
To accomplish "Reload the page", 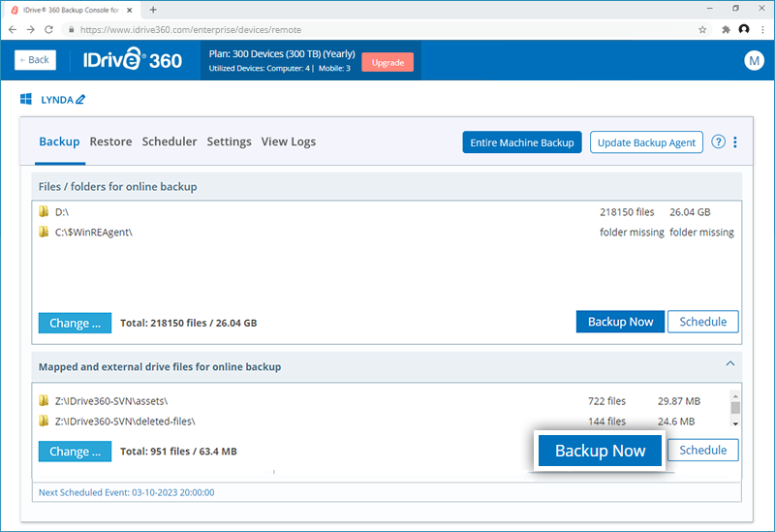I will click(x=48, y=30).
